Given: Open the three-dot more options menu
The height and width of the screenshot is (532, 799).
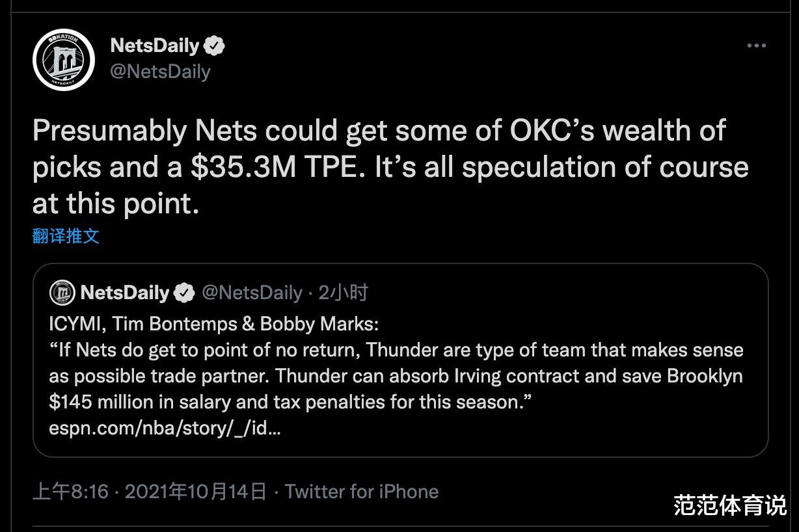Looking at the screenshot, I should pyautogui.click(x=756, y=46).
